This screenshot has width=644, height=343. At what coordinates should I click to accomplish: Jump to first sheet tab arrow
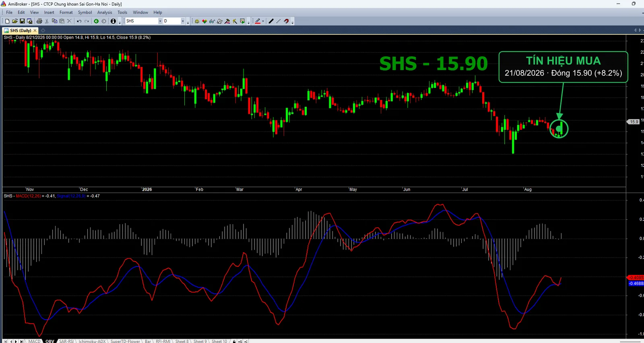[x=6, y=341]
